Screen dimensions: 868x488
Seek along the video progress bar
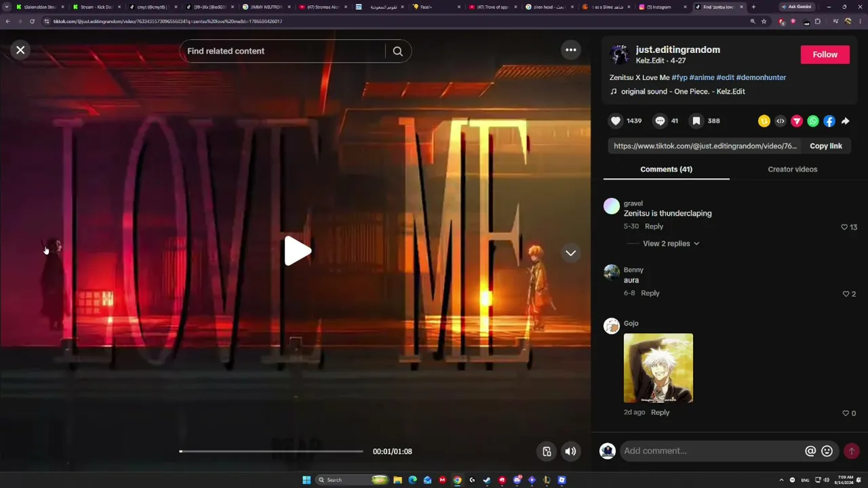point(271,451)
